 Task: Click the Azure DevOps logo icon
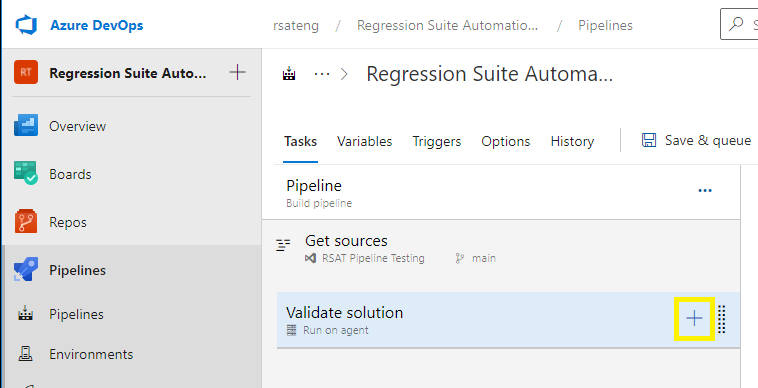point(26,25)
